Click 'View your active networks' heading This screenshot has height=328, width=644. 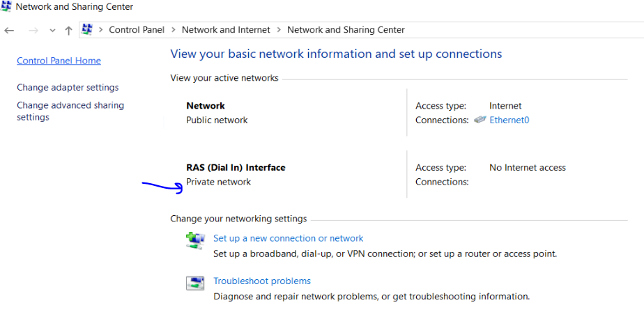[224, 78]
